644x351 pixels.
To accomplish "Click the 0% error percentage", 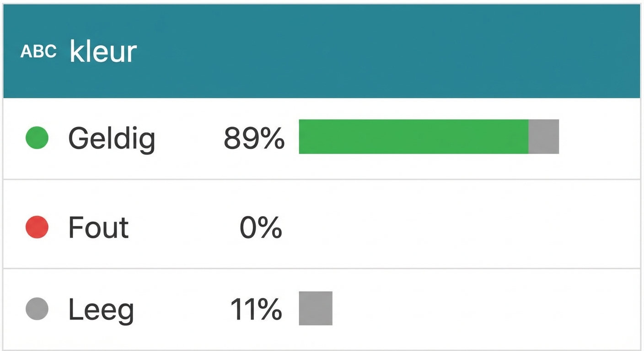I will (261, 227).
